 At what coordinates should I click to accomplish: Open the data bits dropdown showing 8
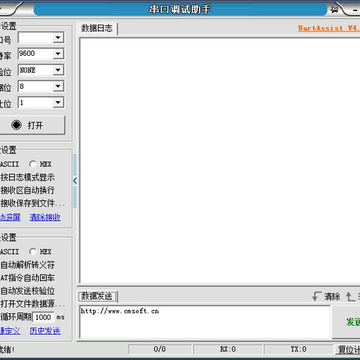point(58,86)
